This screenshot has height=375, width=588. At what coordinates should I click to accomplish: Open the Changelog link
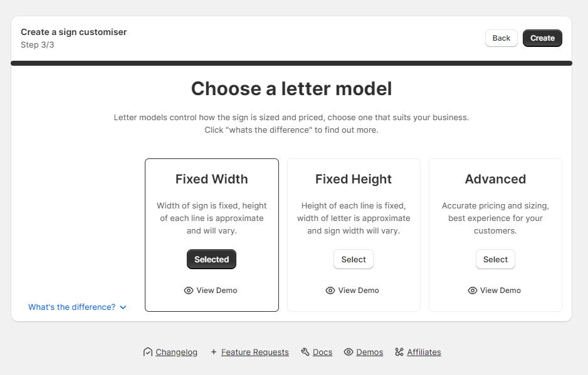point(176,352)
